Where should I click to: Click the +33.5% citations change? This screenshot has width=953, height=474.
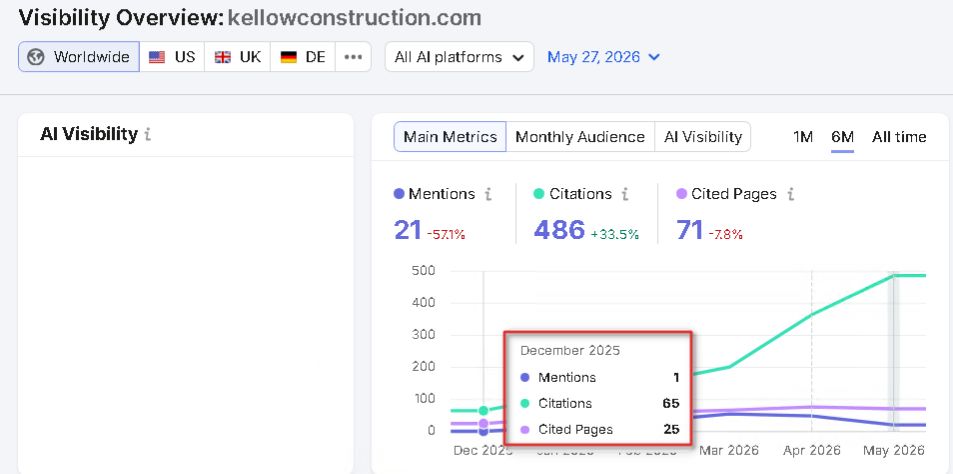pos(614,234)
